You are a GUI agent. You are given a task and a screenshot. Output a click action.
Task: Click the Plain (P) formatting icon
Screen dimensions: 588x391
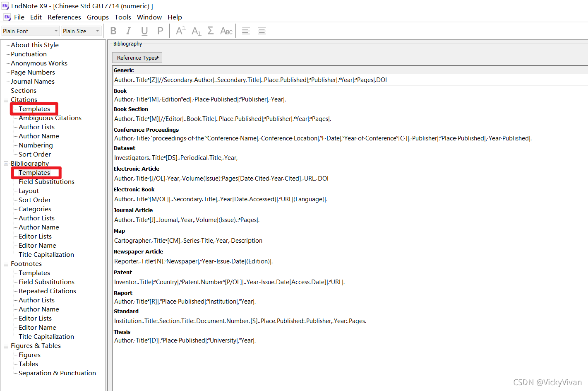click(x=160, y=31)
